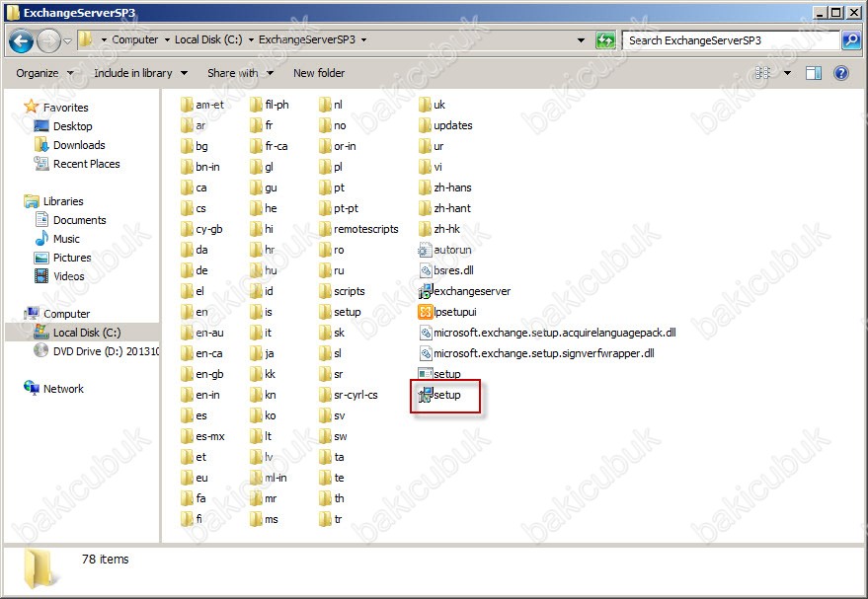Select the uk folder
Screen dimensions: 868x599
click(432, 105)
